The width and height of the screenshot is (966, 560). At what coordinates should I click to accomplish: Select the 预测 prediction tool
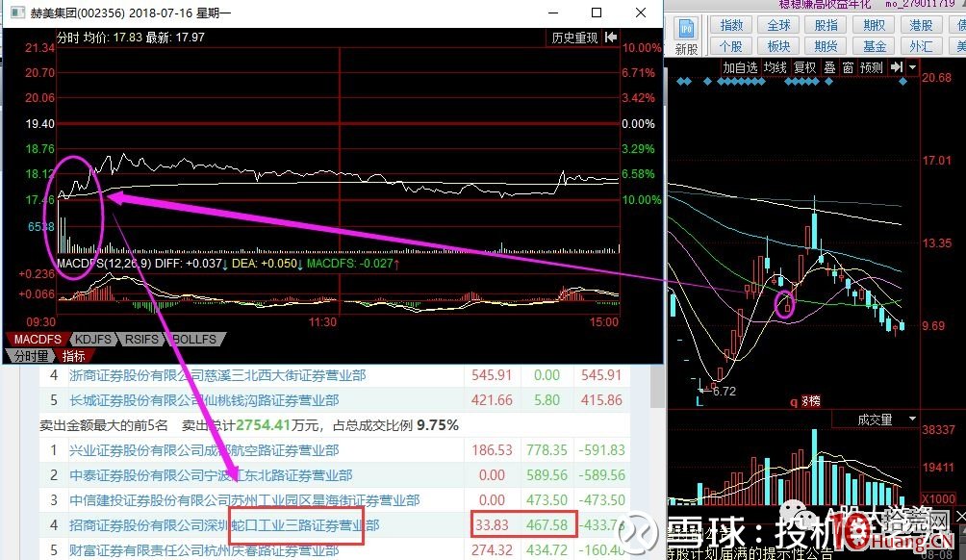872,66
